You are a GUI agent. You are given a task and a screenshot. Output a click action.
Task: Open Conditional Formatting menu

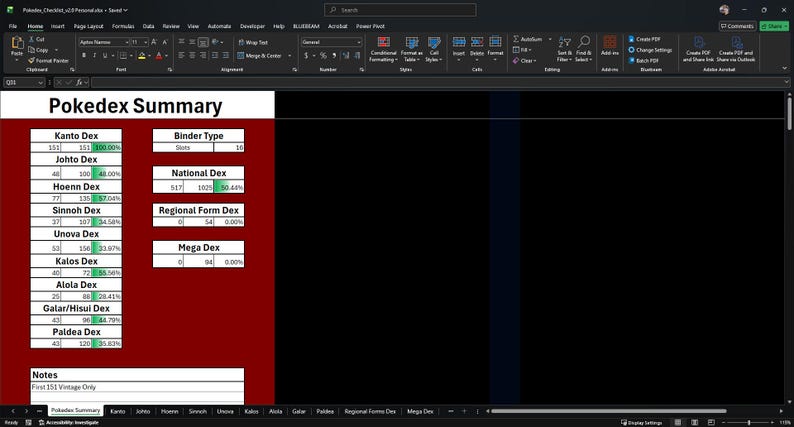(x=383, y=49)
